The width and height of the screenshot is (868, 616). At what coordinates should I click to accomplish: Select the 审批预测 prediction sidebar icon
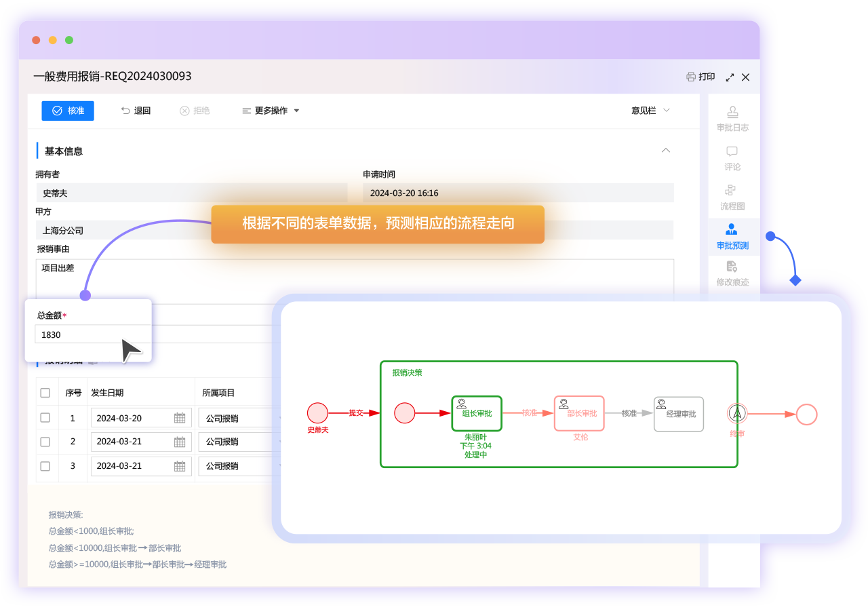point(732,237)
